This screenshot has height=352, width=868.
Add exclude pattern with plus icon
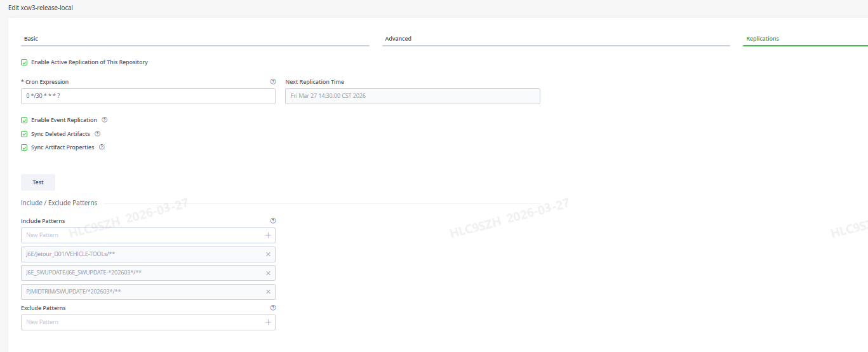coord(268,322)
